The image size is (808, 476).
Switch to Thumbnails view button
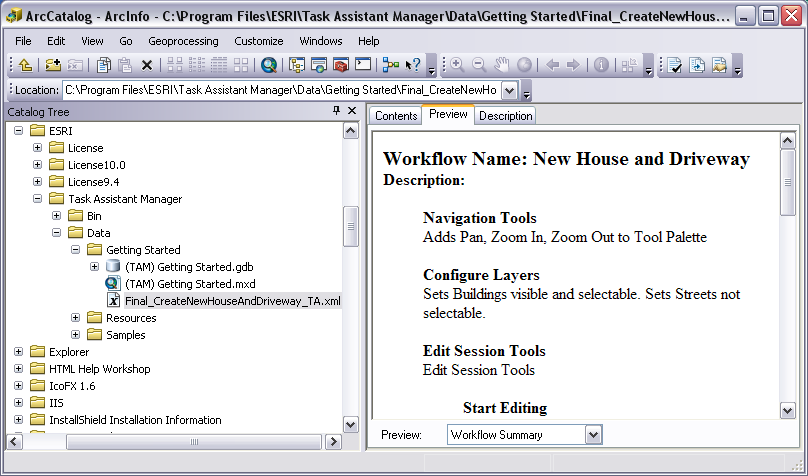[x=241, y=65]
